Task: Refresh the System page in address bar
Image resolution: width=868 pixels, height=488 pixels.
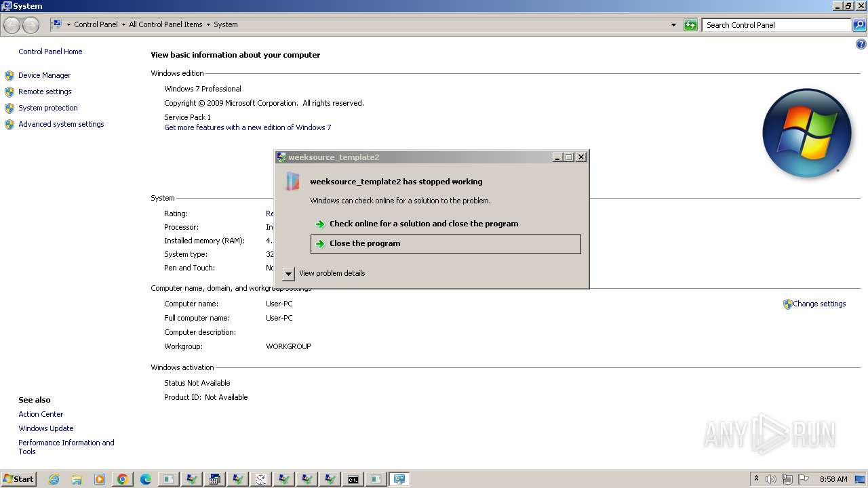Action: (690, 25)
